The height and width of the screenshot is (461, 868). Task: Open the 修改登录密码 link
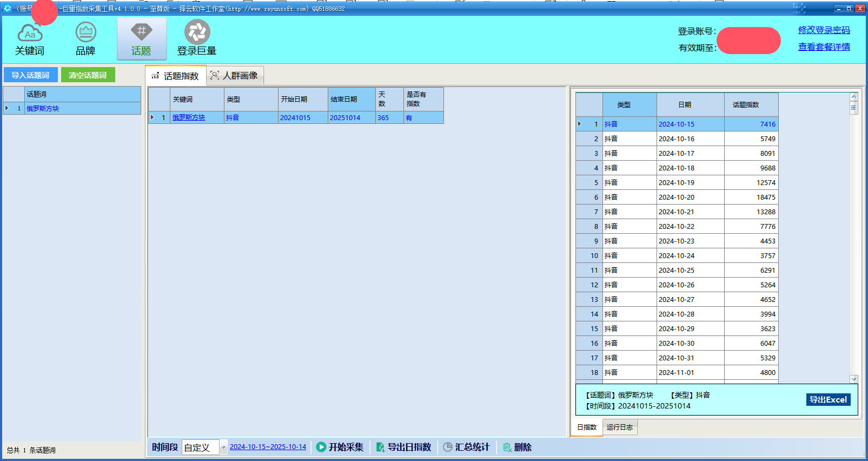click(x=824, y=30)
